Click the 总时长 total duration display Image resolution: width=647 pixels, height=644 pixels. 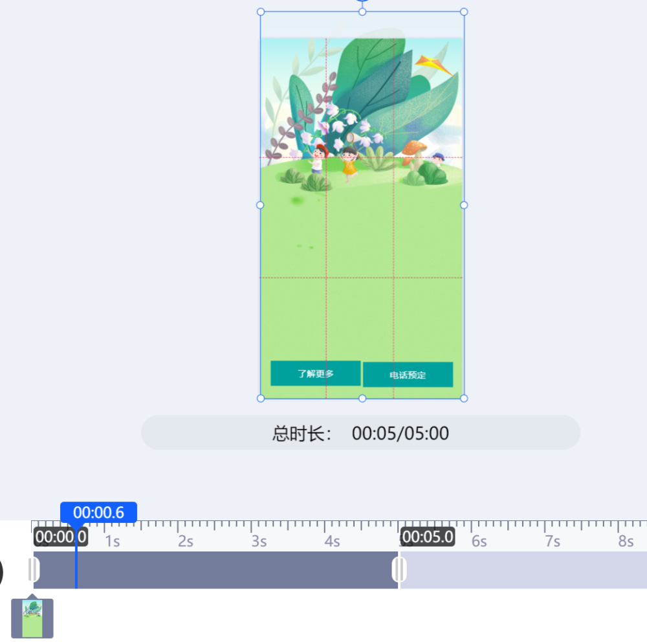360,433
